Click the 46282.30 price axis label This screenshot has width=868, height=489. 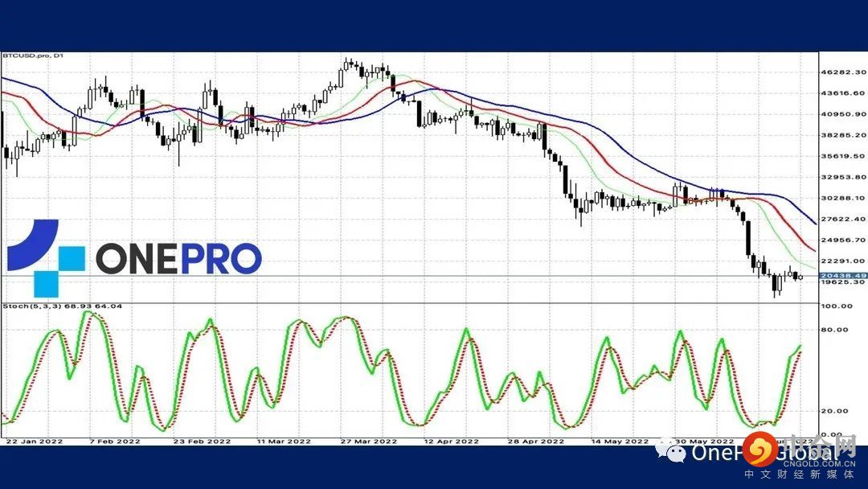(x=844, y=72)
